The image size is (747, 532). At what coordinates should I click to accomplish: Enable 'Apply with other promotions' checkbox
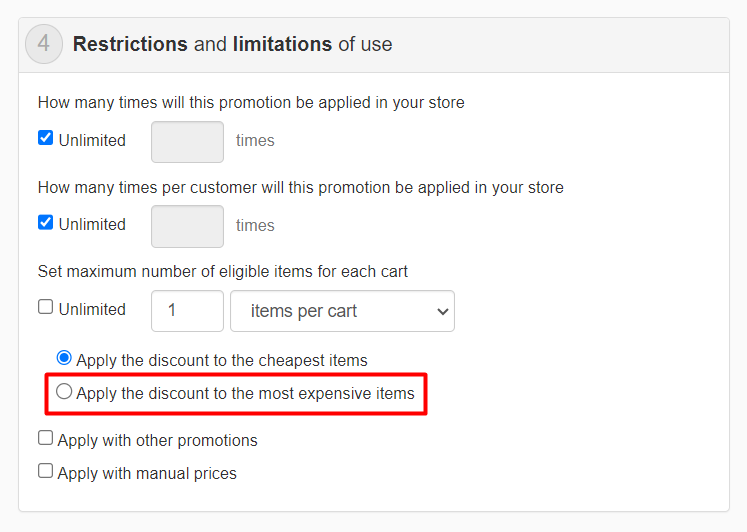tap(45, 438)
